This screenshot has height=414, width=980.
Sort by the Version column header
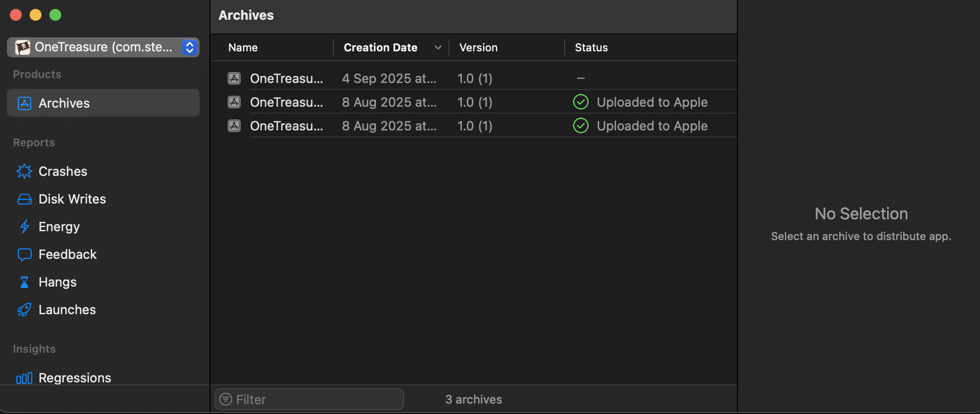coord(478,47)
